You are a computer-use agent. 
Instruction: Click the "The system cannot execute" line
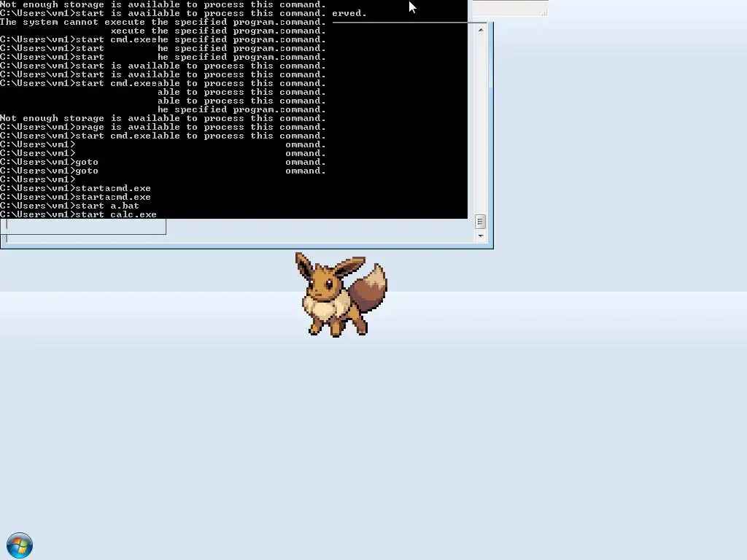163,22
